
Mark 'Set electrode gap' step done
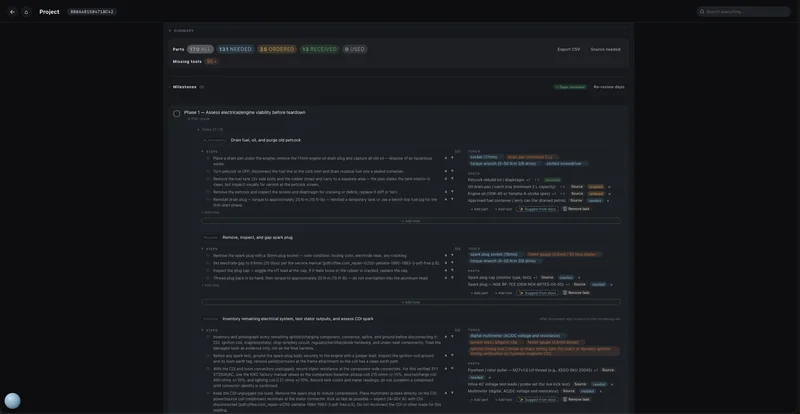208,263
